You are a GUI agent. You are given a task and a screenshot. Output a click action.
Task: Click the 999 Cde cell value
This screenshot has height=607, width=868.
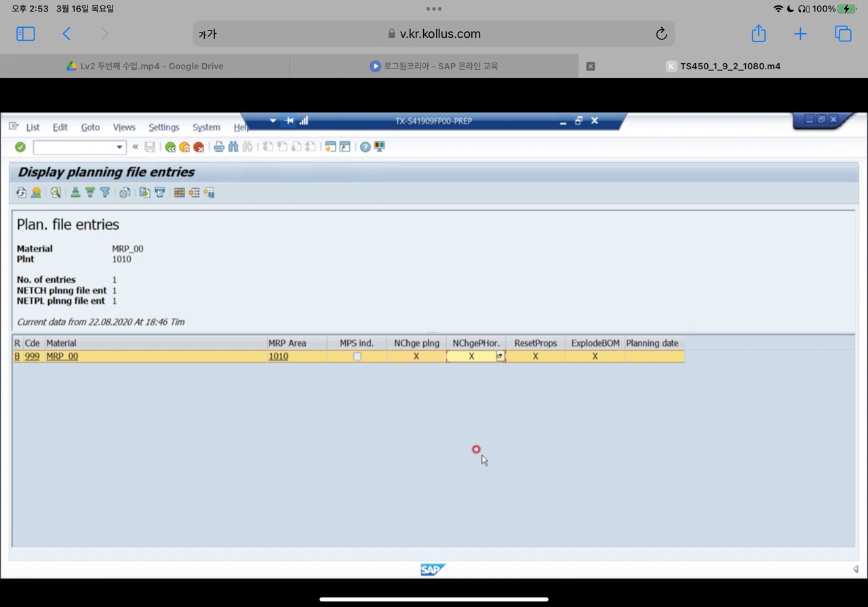[32, 356]
